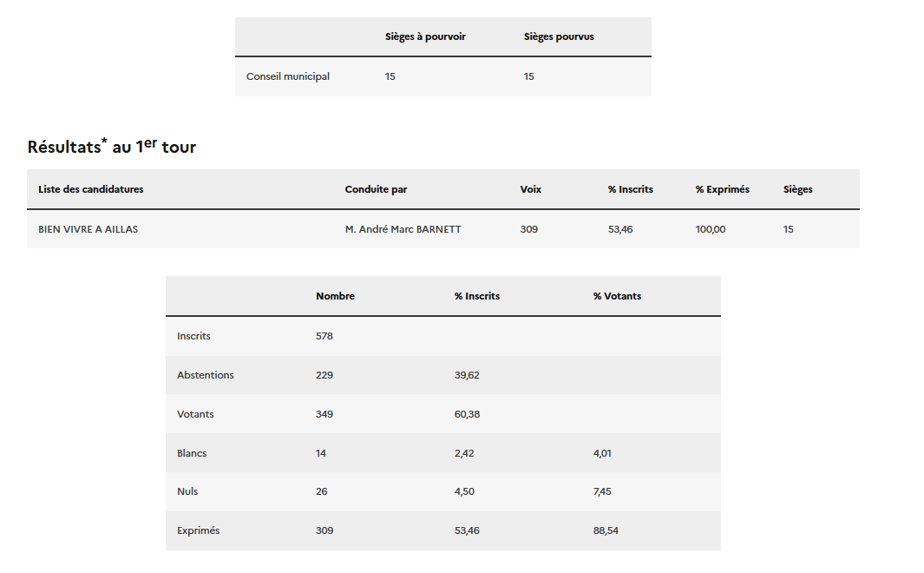Click candidate name "M. André Marc BARNETT"

[403, 229]
